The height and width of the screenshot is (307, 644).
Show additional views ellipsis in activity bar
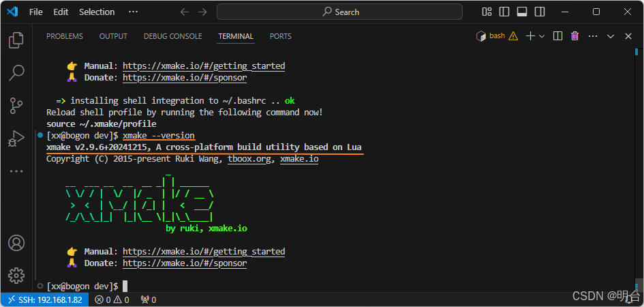pos(16,171)
